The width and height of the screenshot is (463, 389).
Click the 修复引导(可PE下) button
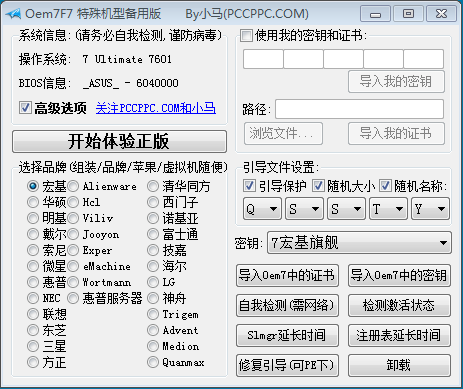287,365
